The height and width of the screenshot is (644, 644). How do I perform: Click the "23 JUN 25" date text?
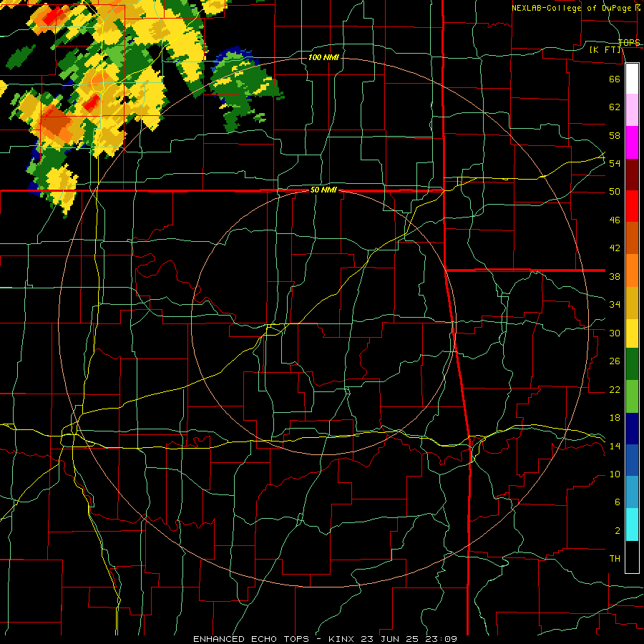coord(389,639)
